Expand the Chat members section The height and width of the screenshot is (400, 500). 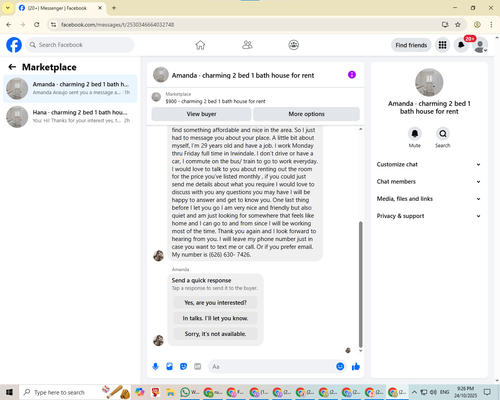click(429, 182)
